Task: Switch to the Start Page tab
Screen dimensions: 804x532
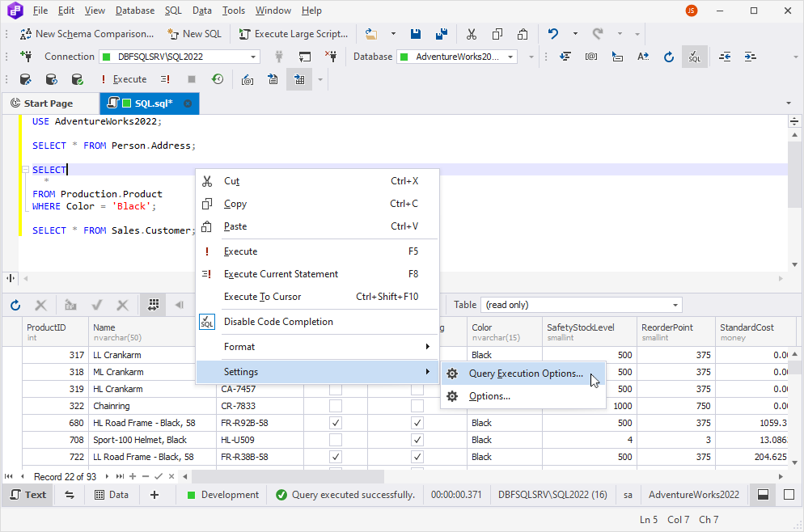Action: click(49, 103)
